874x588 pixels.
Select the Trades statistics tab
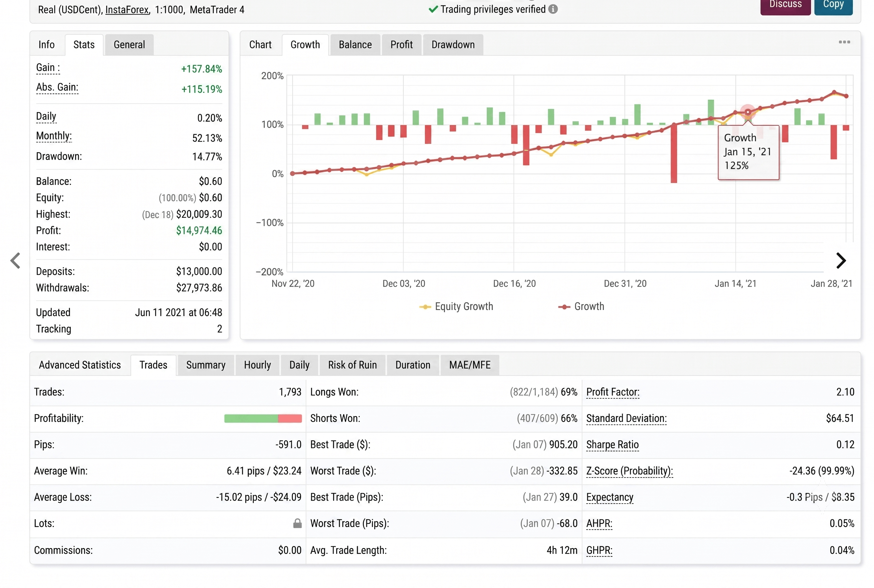[x=153, y=365]
